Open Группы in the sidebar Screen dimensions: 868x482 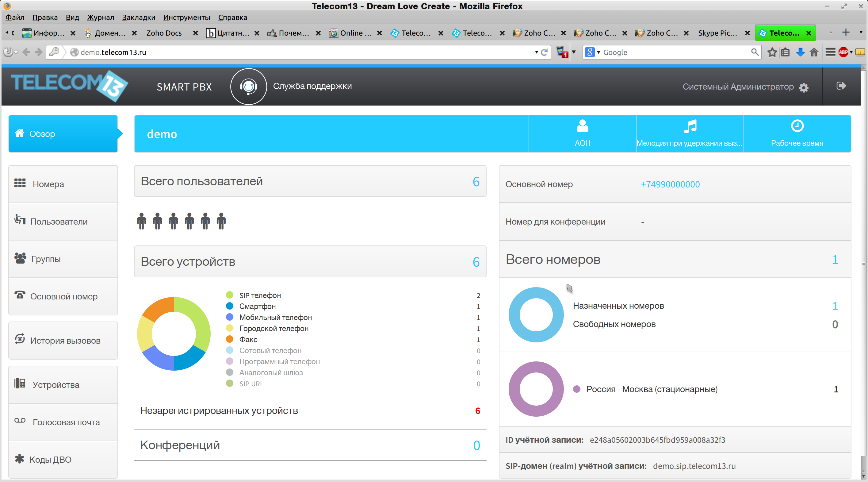63,259
